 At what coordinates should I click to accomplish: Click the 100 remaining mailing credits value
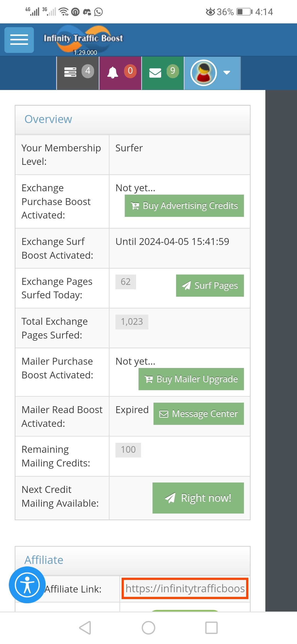point(128,450)
